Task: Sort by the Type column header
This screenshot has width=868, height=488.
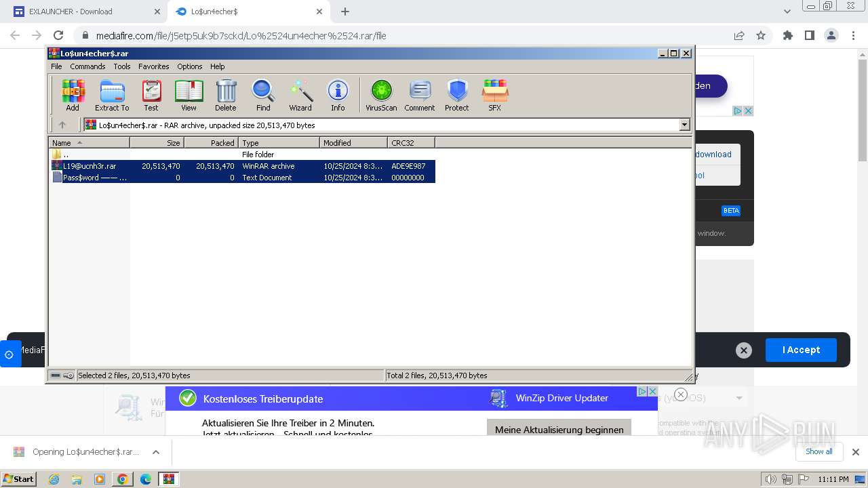Action: pyautogui.click(x=279, y=142)
